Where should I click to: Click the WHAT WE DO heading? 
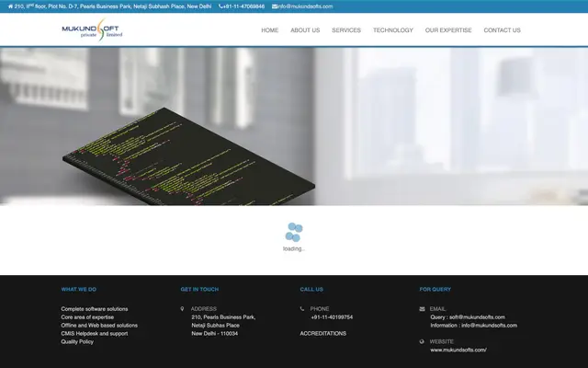[x=79, y=289]
